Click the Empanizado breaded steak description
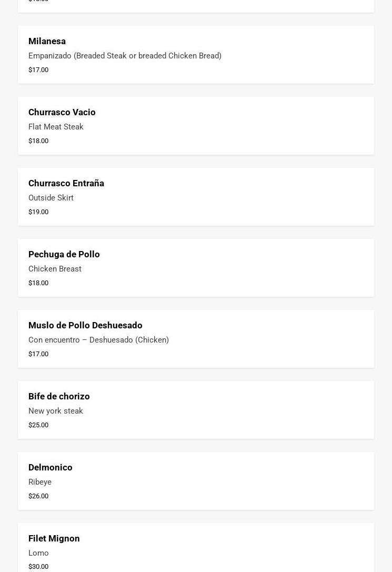Image resolution: width=392 pixels, height=572 pixels. tap(125, 55)
